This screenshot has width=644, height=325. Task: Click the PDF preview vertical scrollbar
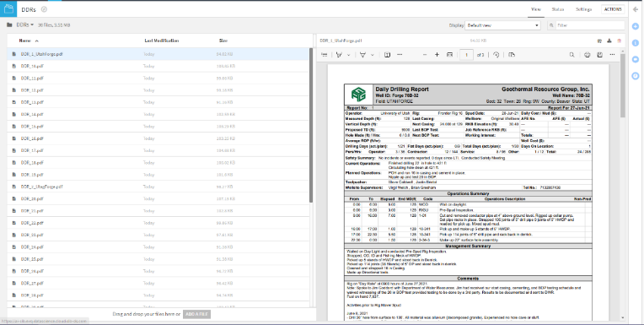pos(623,85)
